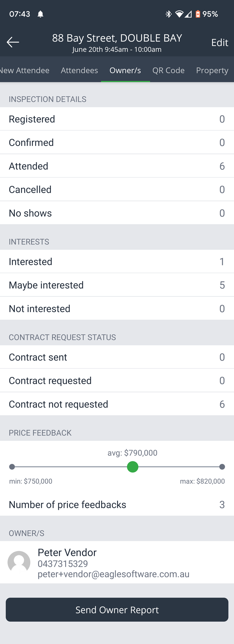The image size is (234, 644).
Task: Select the Owner/s tab
Action: pyautogui.click(x=125, y=70)
